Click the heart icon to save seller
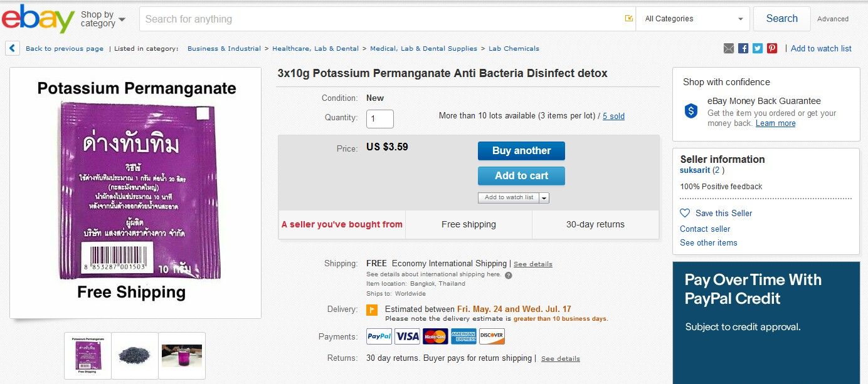The width and height of the screenshot is (868, 384). pos(685,213)
